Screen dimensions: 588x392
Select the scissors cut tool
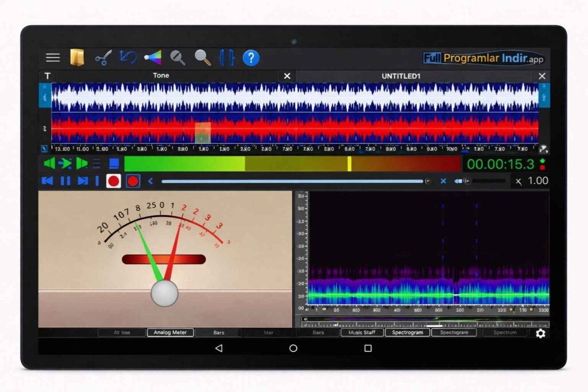(x=103, y=57)
